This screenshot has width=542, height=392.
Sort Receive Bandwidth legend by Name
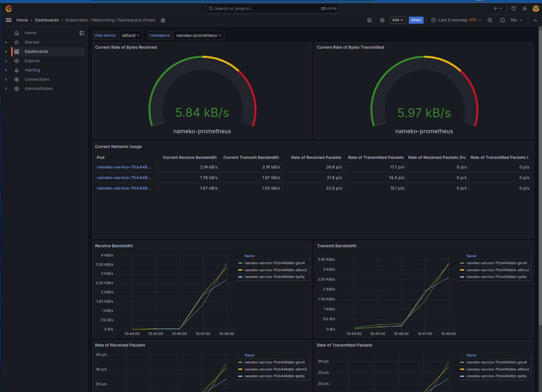249,256
